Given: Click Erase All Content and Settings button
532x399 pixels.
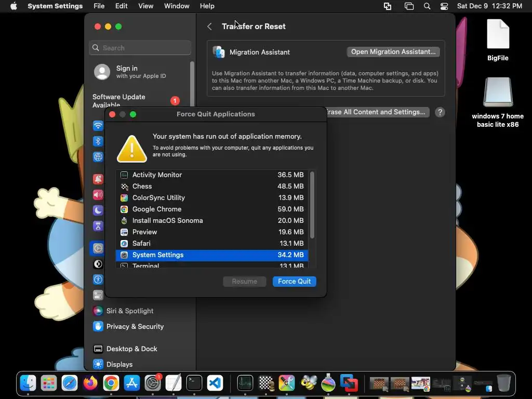Looking at the screenshot, I should (378, 112).
